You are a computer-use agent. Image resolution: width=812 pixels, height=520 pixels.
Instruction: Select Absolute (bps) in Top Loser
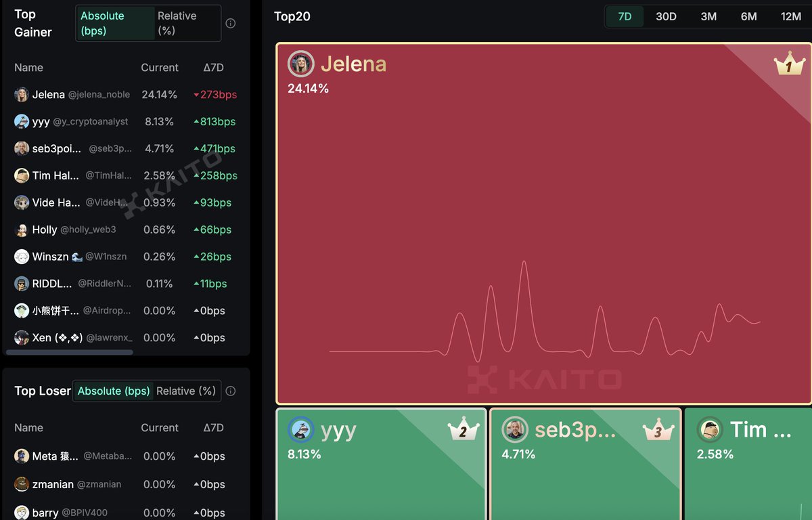[x=114, y=391]
